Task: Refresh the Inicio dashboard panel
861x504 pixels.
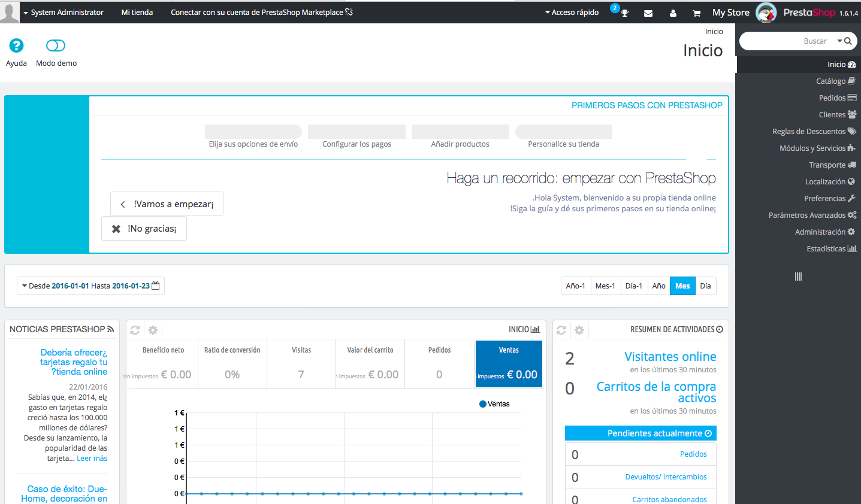Action: pyautogui.click(x=135, y=330)
